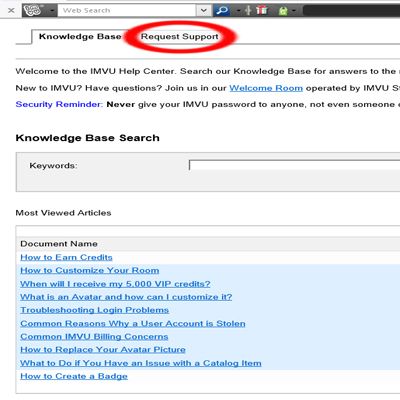Focus the Web Search box
The image size is (400, 400).
127,10
